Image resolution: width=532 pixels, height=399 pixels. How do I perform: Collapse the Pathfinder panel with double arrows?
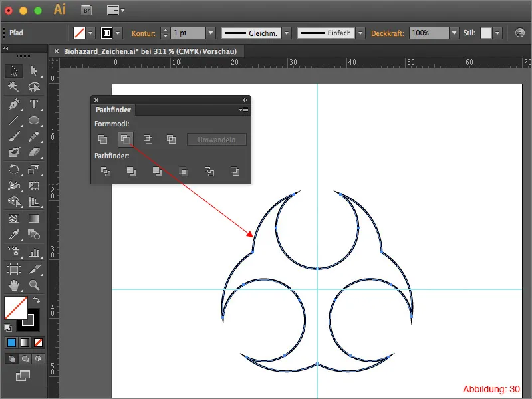tap(245, 100)
